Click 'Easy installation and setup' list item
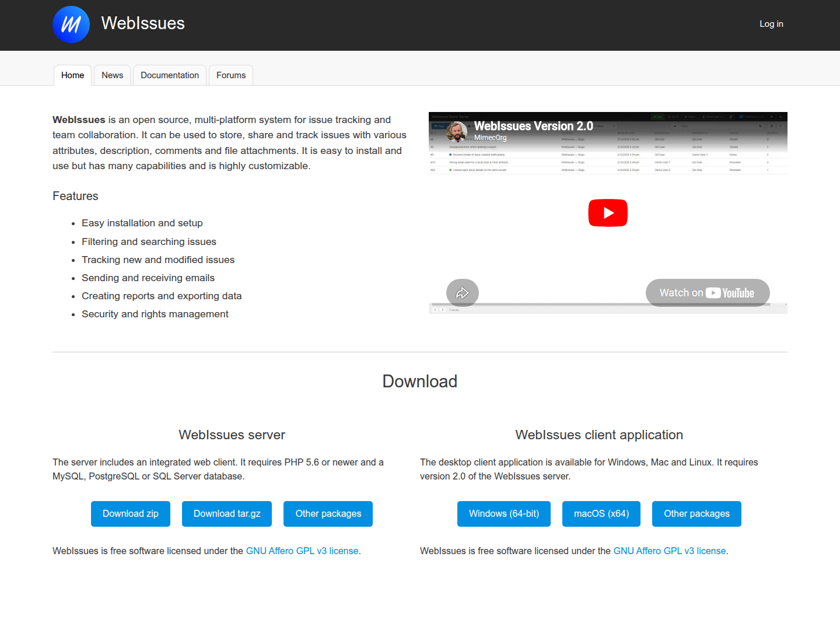Screen dimensions: 840x630 point(142,223)
